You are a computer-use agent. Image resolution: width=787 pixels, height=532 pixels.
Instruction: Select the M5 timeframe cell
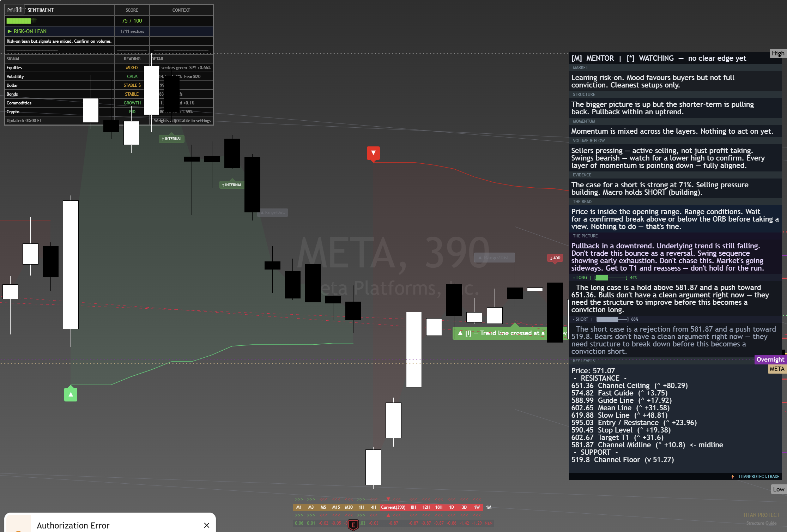[323, 507]
